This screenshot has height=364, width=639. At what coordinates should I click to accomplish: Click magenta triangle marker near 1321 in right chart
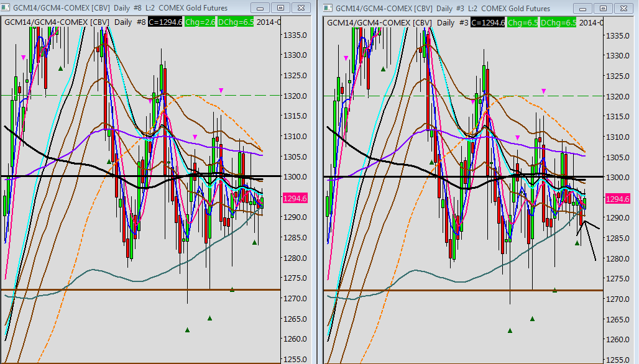click(x=544, y=91)
